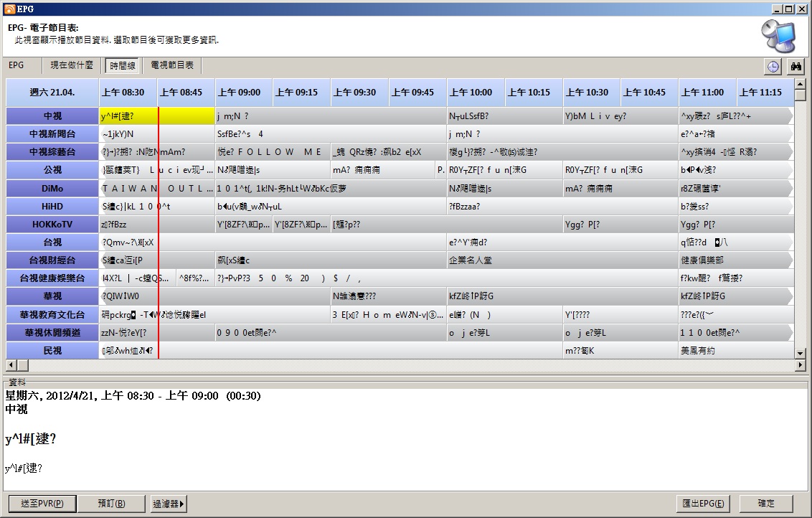Viewport: 812px width, 518px height.
Task: Open the 現在做什麼 tab
Action: click(72, 65)
